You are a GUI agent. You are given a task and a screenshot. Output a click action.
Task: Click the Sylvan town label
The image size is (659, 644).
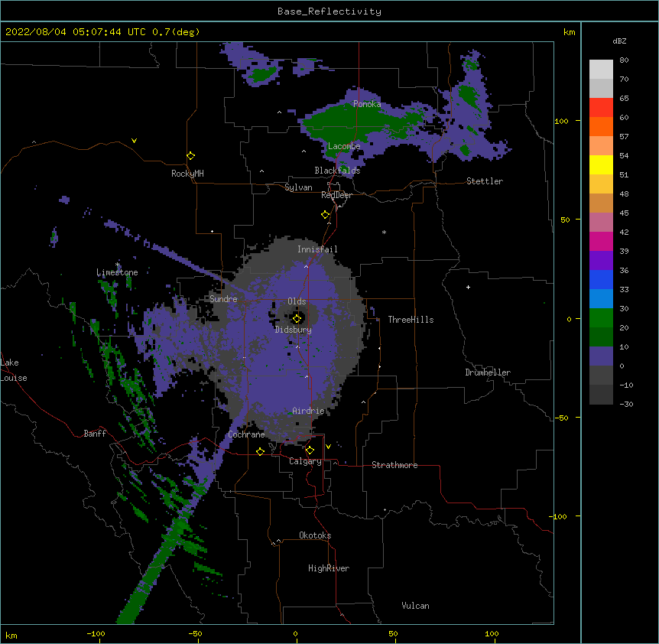point(298,187)
